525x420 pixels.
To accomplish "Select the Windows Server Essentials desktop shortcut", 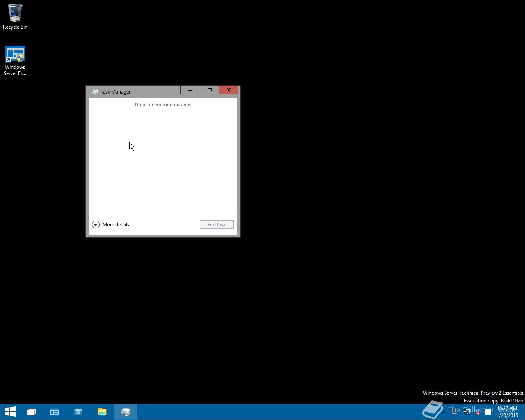I will [15, 61].
